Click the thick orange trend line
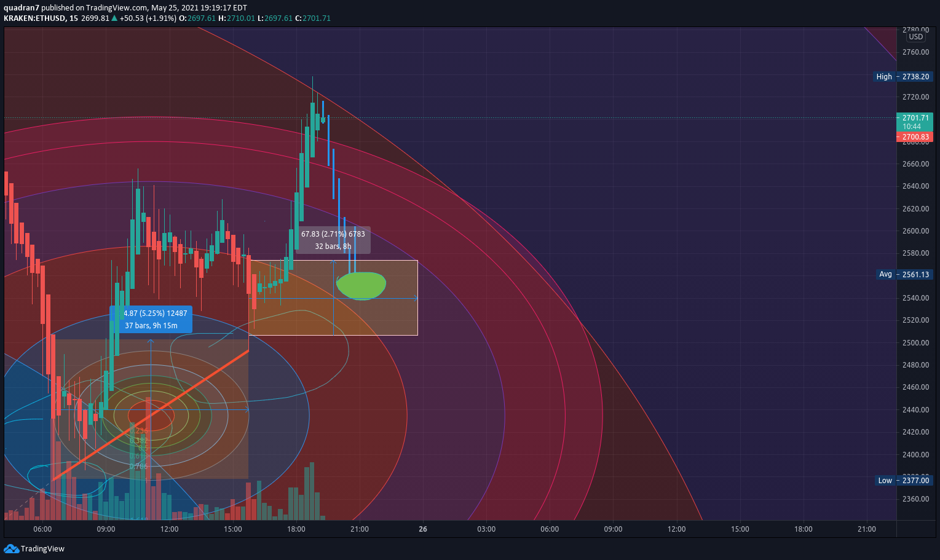The image size is (940, 560). [151, 415]
